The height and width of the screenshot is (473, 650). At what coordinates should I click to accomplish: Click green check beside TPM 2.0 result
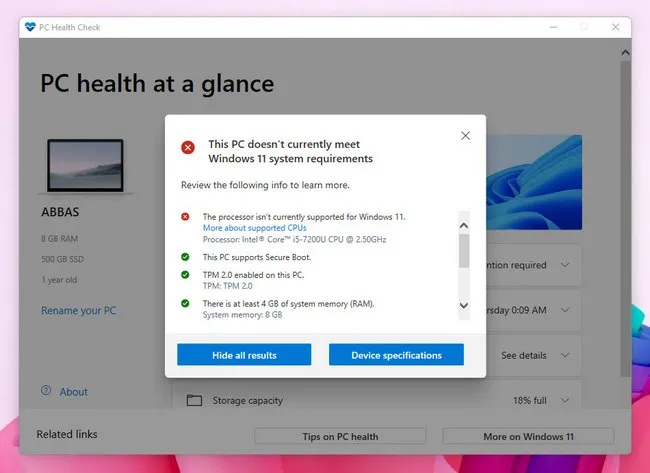tap(185, 274)
